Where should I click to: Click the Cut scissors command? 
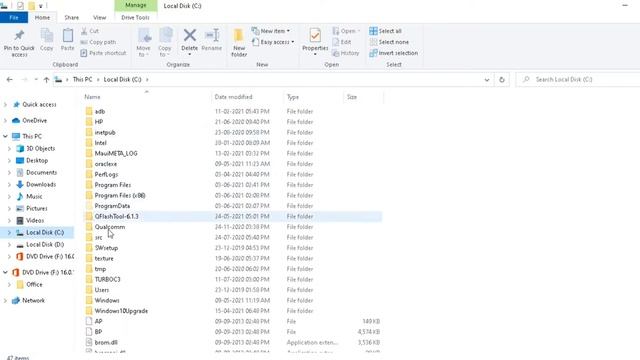(90, 31)
